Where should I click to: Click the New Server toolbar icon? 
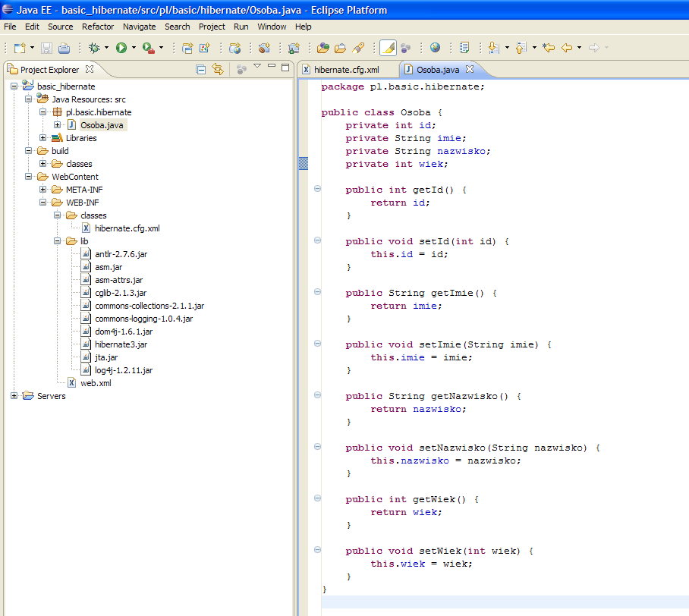pos(294,48)
